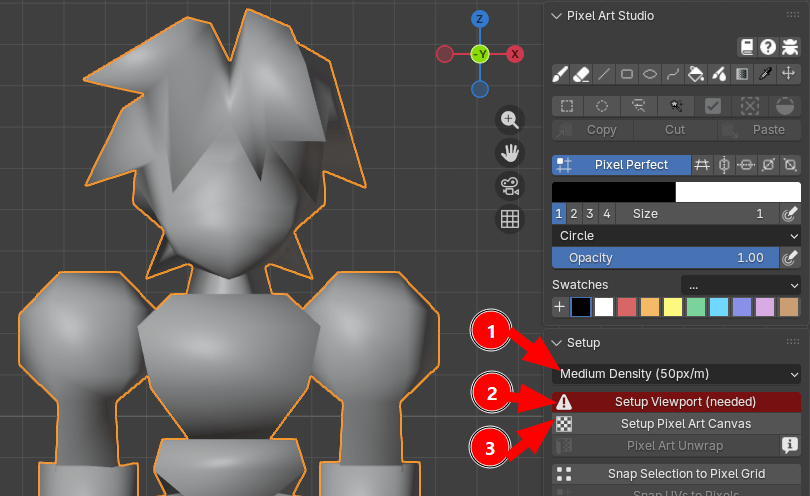Pick the yellow swatch color
Viewport: 810px width, 496px height.
click(x=673, y=307)
